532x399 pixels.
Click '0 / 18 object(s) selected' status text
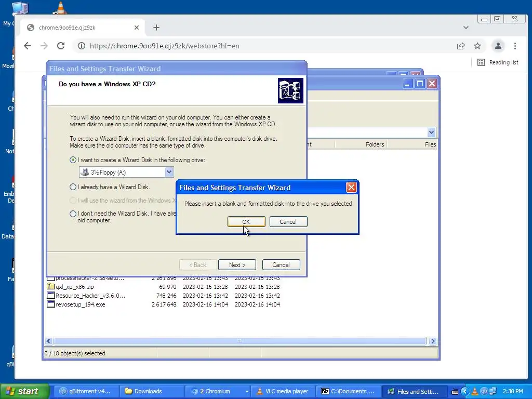click(x=75, y=353)
